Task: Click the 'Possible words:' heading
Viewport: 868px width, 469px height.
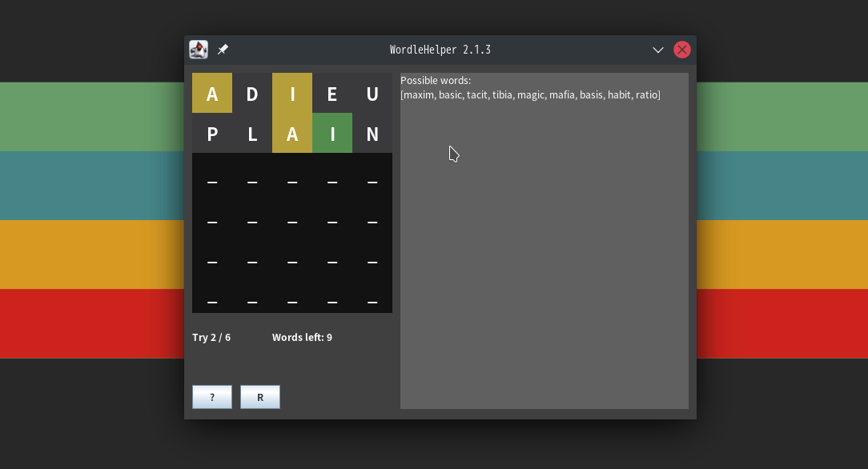Action: [x=436, y=81]
